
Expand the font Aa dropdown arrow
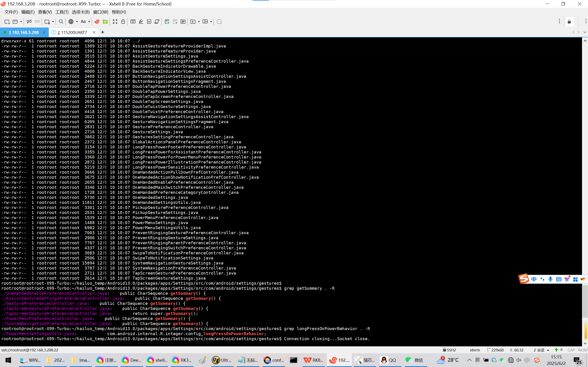point(89,22)
